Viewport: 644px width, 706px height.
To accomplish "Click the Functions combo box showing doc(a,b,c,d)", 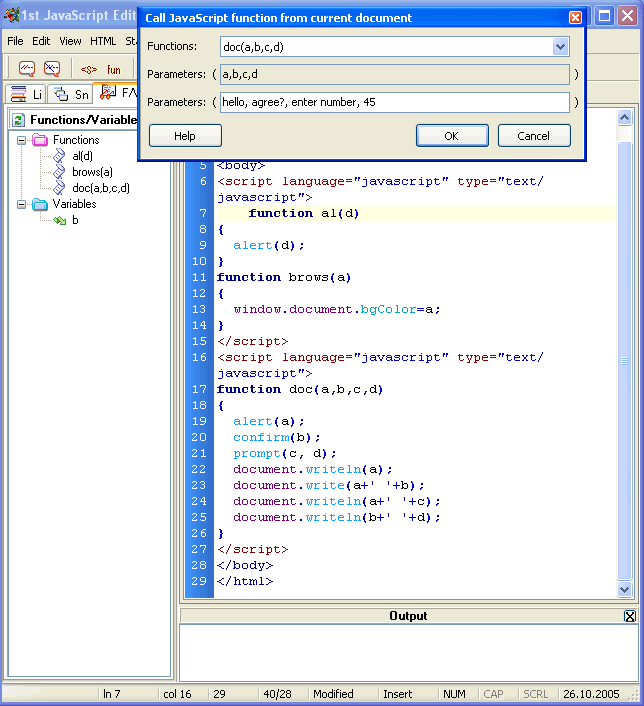I will pos(395,47).
